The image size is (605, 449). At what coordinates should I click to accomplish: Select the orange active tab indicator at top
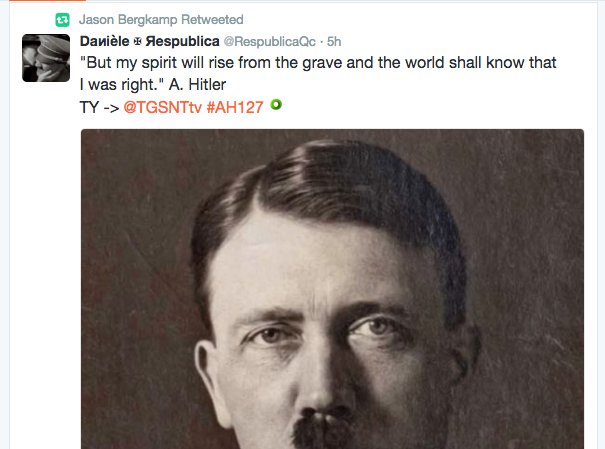click(47, 1)
